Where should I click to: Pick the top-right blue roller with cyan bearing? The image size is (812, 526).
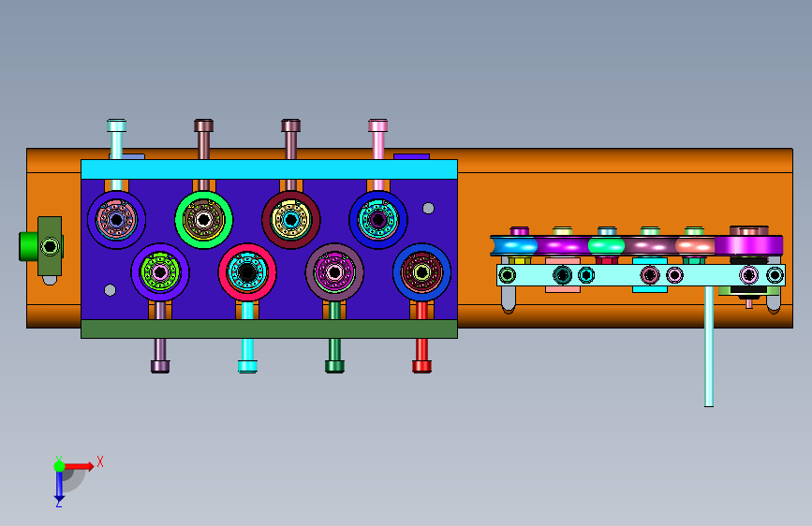click(378, 220)
